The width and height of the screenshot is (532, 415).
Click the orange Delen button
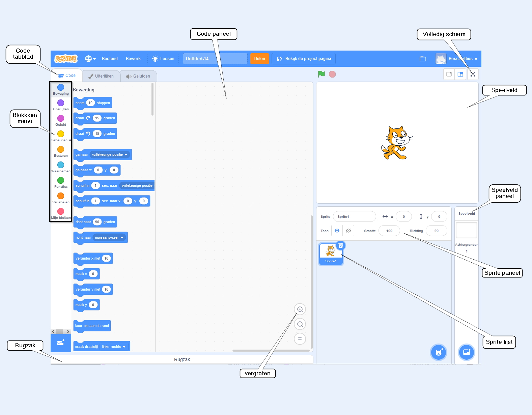259,59
